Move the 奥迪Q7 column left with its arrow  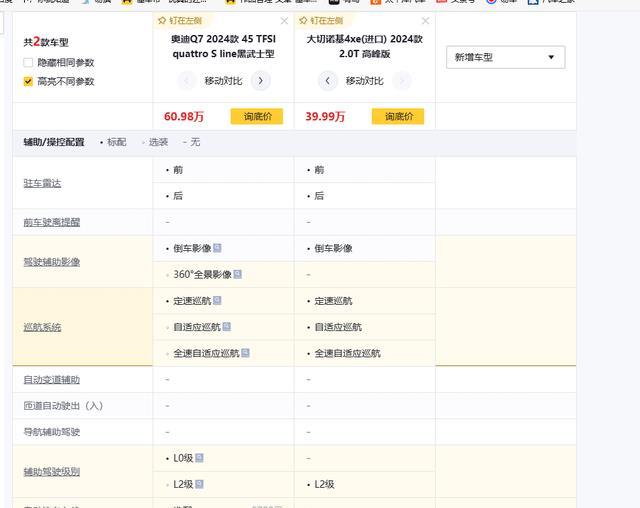tap(187, 81)
